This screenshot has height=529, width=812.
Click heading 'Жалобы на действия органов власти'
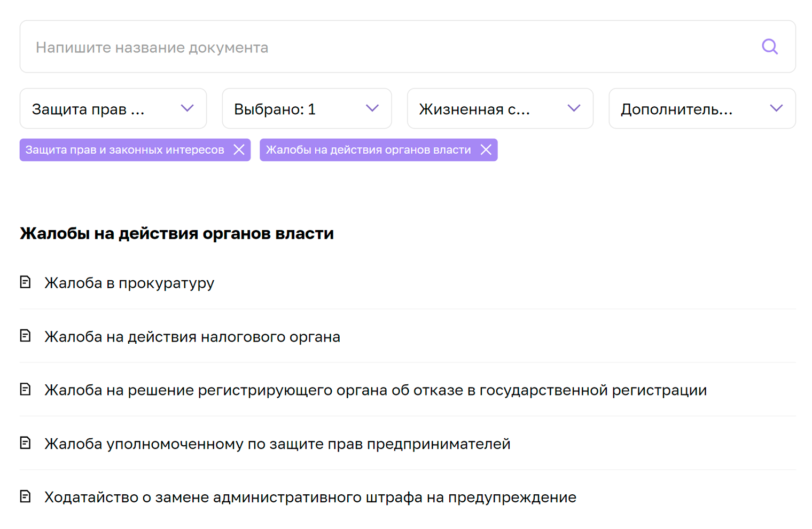click(177, 233)
